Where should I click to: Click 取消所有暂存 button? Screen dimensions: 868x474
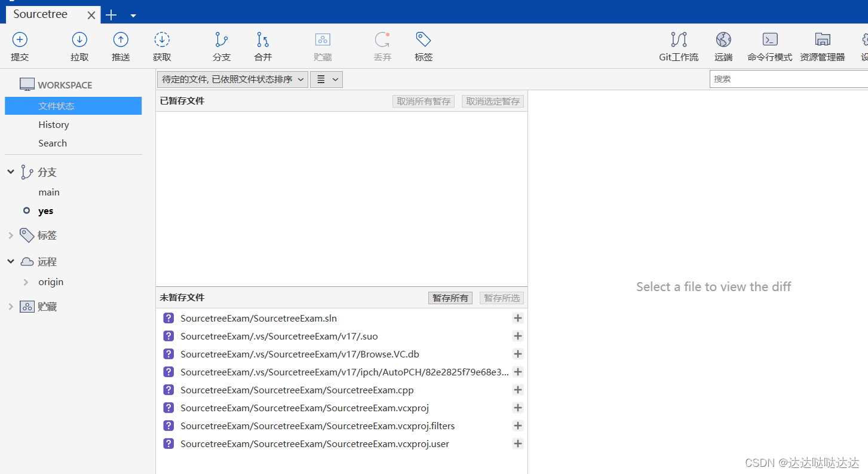tap(424, 102)
